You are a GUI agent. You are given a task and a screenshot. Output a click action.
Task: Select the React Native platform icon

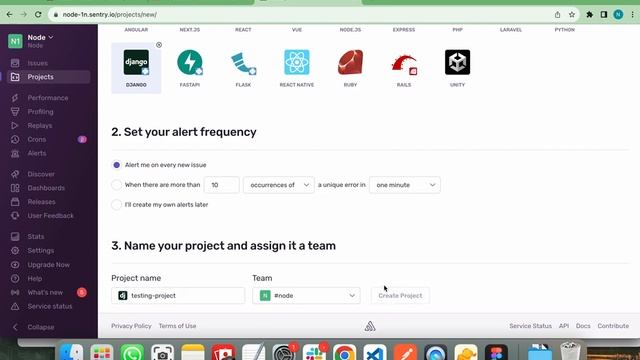point(297,62)
